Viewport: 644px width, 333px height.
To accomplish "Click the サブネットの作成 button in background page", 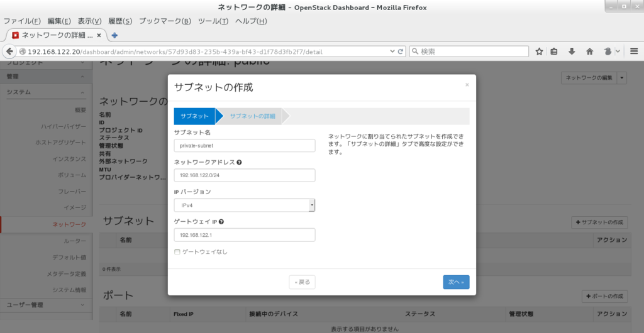I will [599, 222].
